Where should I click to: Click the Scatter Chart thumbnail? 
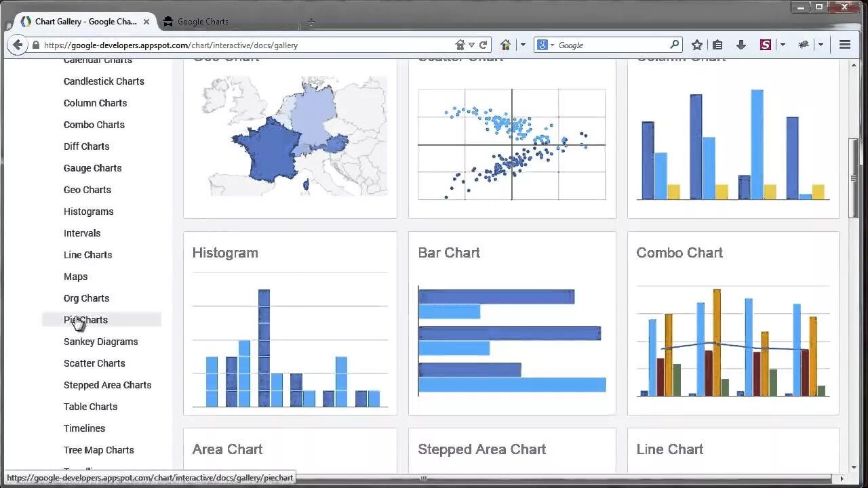click(511, 144)
